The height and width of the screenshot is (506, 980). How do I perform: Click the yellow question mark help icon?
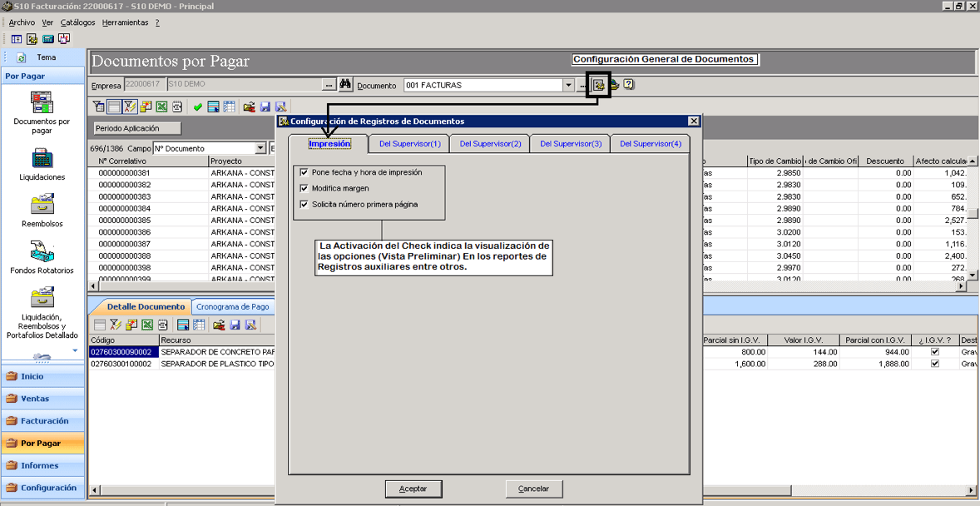(x=629, y=84)
